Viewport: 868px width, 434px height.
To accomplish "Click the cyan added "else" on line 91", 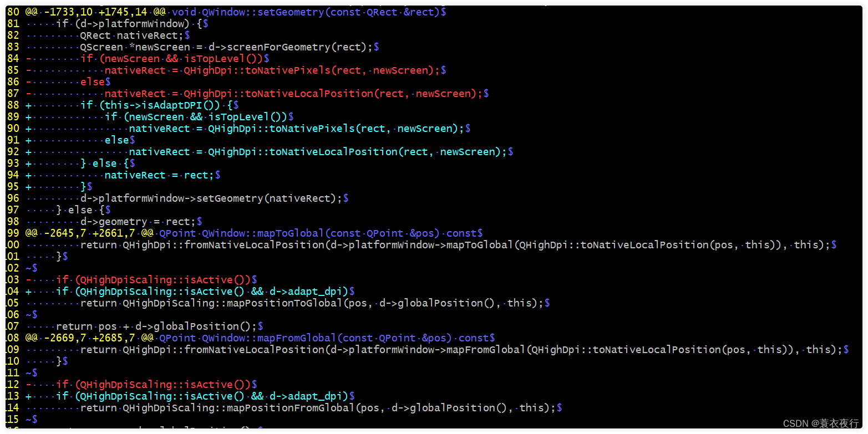I will pyautogui.click(x=117, y=140).
